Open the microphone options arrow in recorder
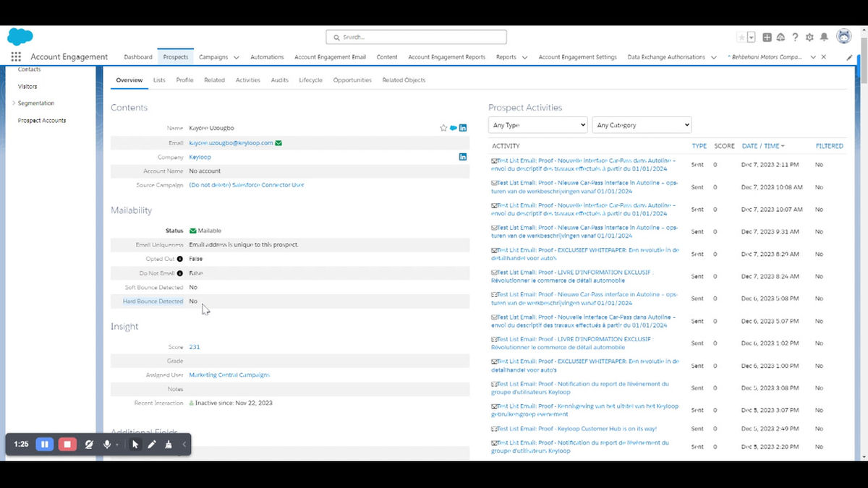The width and height of the screenshot is (868, 488). [117, 445]
